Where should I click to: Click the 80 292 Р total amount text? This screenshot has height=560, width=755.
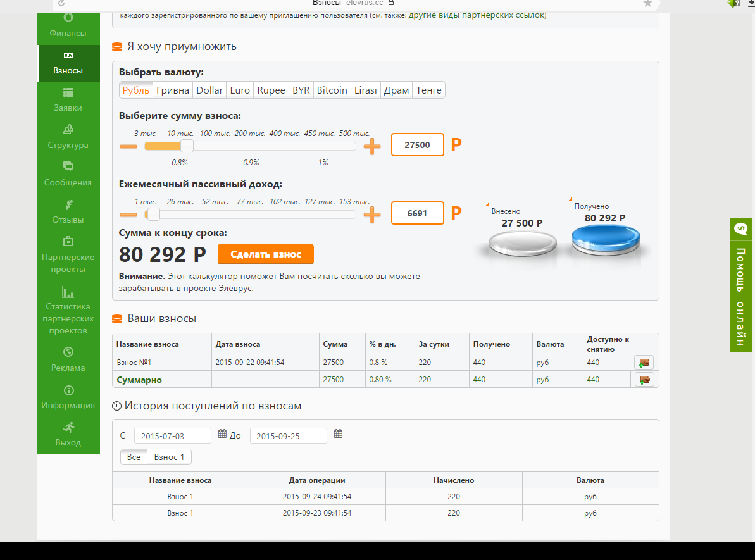coord(162,254)
